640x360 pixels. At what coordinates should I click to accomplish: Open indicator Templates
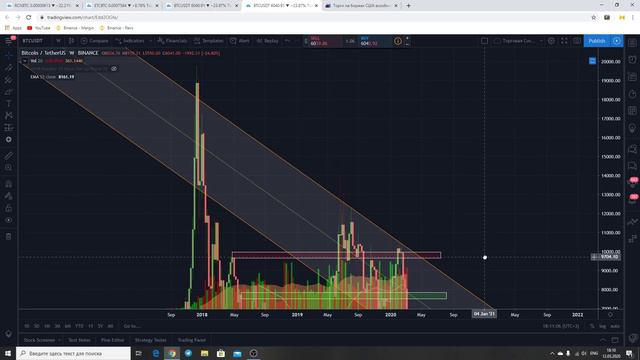(x=209, y=41)
